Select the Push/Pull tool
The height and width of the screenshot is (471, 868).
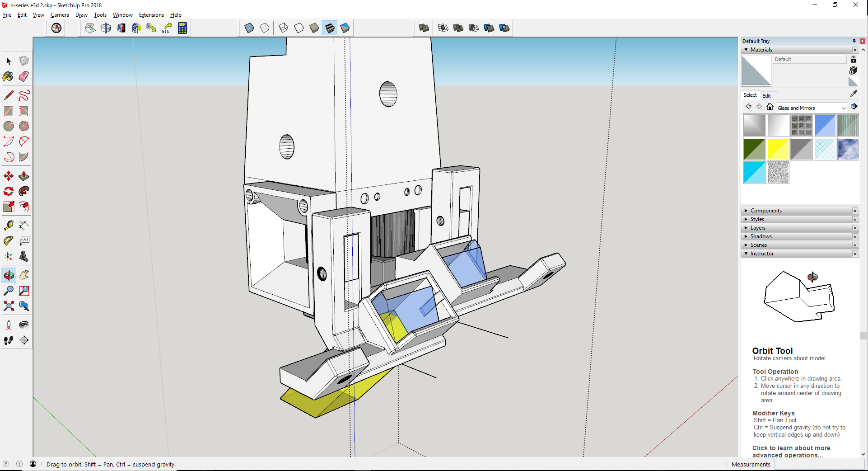point(24,176)
